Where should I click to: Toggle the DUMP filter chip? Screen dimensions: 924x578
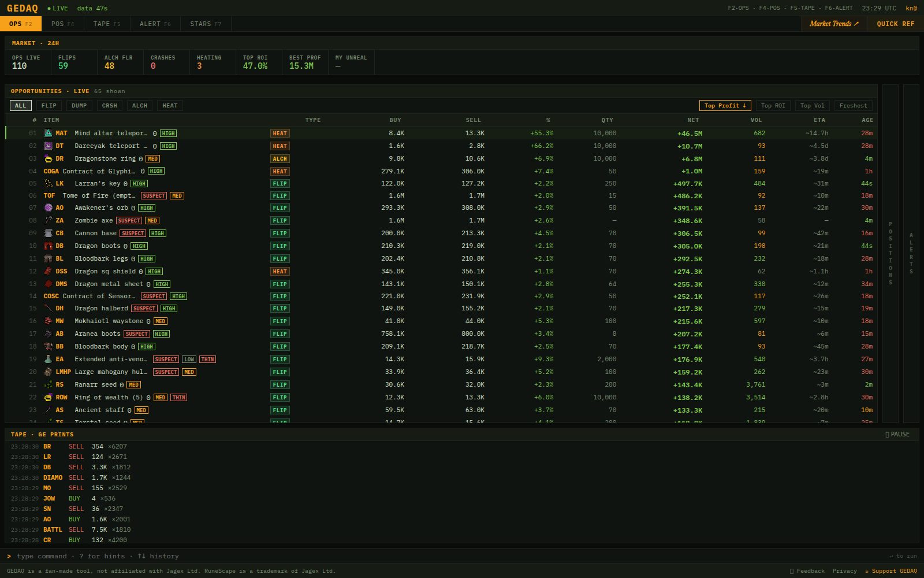tap(79, 105)
